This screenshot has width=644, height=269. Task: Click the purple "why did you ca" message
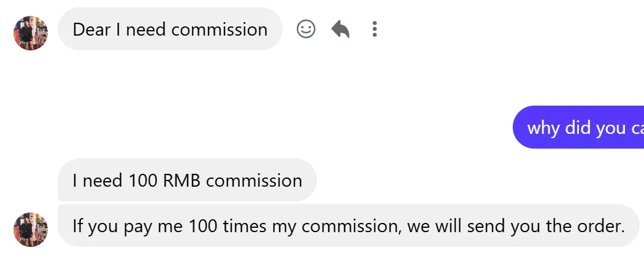pyautogui.click(x=580, y=127)
